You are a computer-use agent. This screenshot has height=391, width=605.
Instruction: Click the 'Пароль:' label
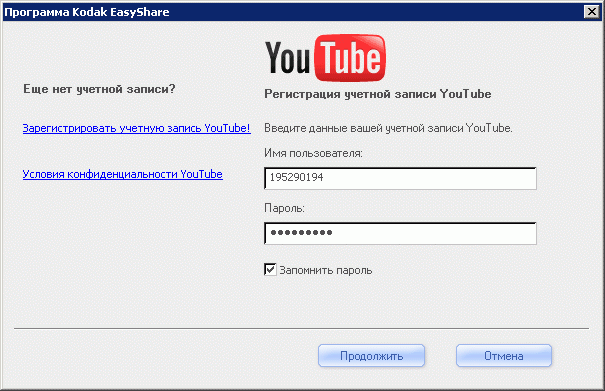[284, 208]
